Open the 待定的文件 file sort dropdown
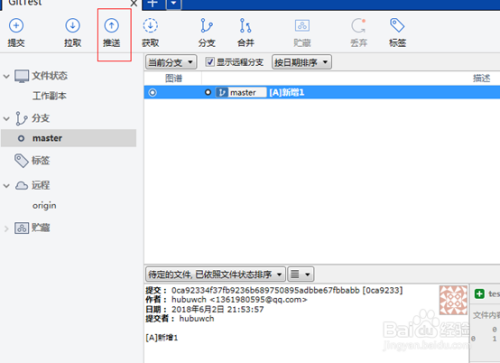The height and width of the screenshot is (363, 500). pos(215,274)
